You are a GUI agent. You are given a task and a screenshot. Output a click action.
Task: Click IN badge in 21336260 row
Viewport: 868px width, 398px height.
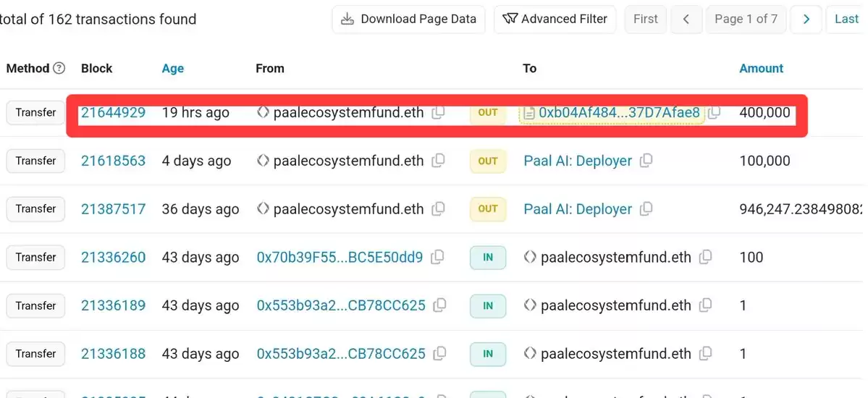(488, 258)
